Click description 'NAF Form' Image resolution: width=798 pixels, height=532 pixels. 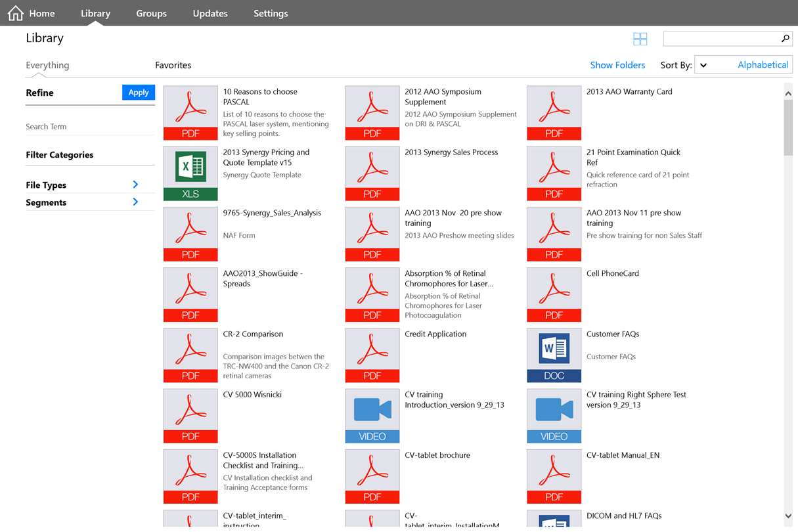[239, 236]
